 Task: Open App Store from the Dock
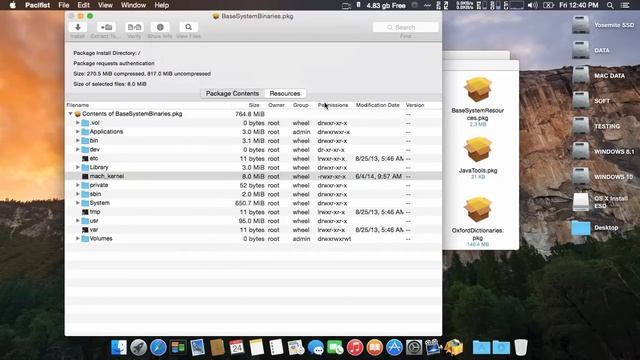(x=394, y=347)
